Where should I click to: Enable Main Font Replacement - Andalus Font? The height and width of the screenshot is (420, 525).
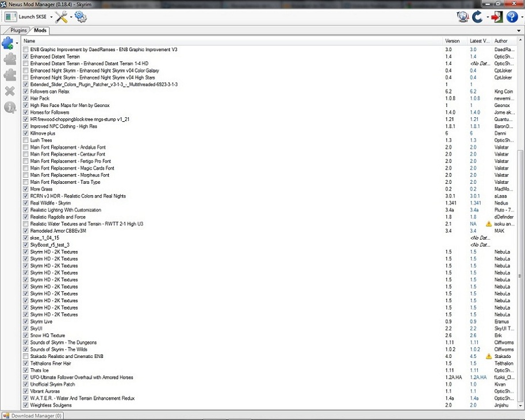pyautogui.click(x=26, y=147)
